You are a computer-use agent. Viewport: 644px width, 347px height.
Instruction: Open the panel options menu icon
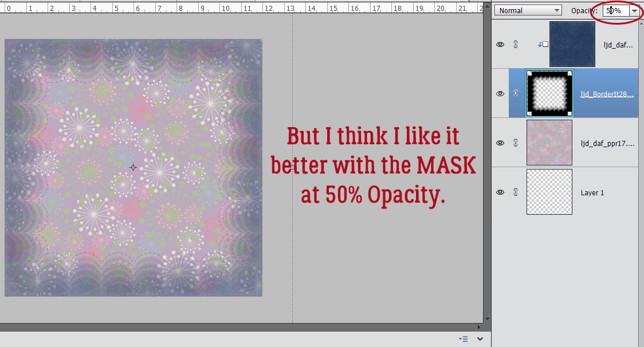pos(464,339)
